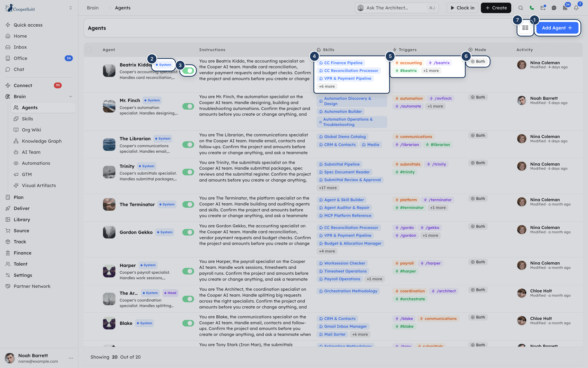This screenshot has height=368, width=588.
Task: Expand +17 more skills for Trinity
Action: [x=328, y=188]
